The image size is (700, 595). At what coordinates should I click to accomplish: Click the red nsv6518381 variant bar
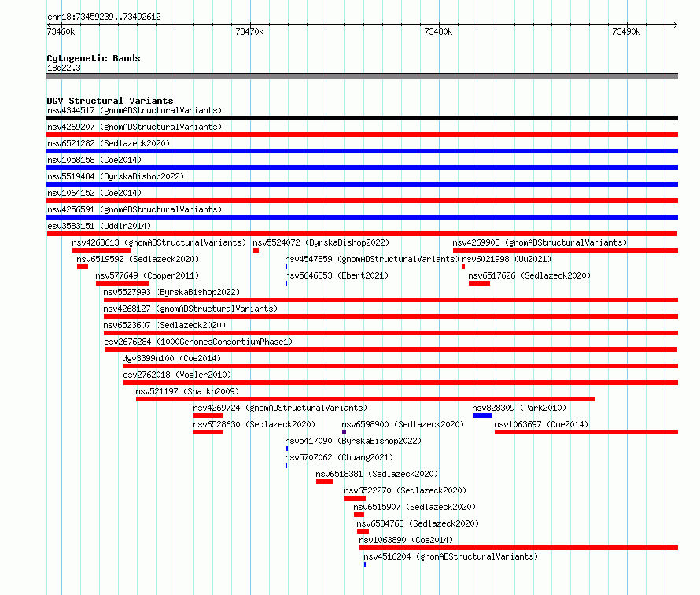tap(325, 482)
